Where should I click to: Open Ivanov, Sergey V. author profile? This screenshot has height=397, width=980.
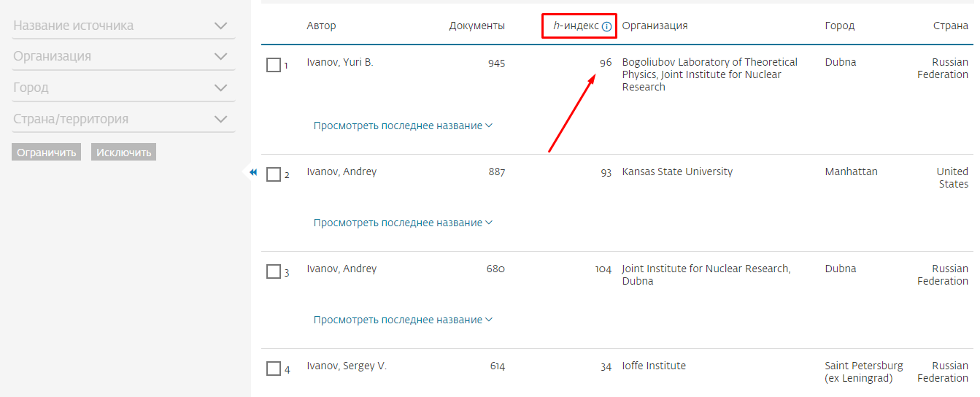tap(346, 366)
